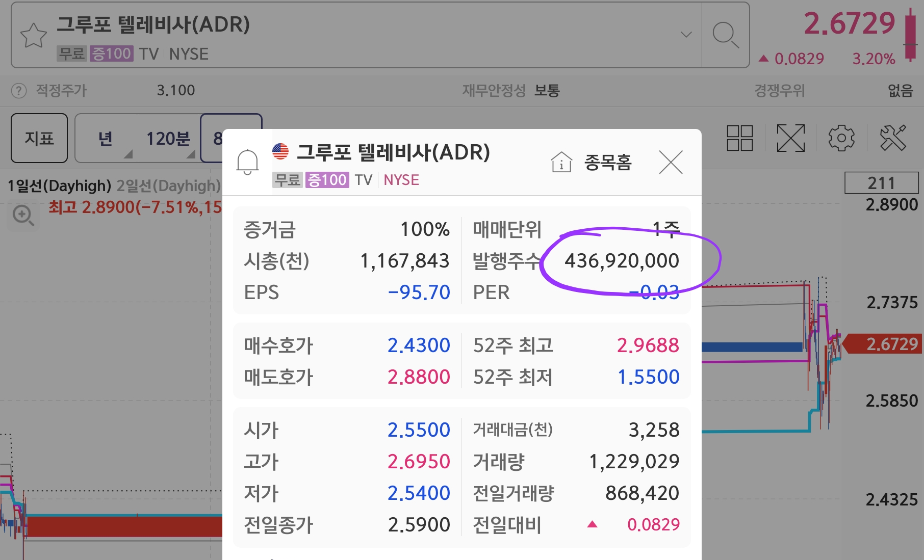Open the 지표 indicators button

39,138
